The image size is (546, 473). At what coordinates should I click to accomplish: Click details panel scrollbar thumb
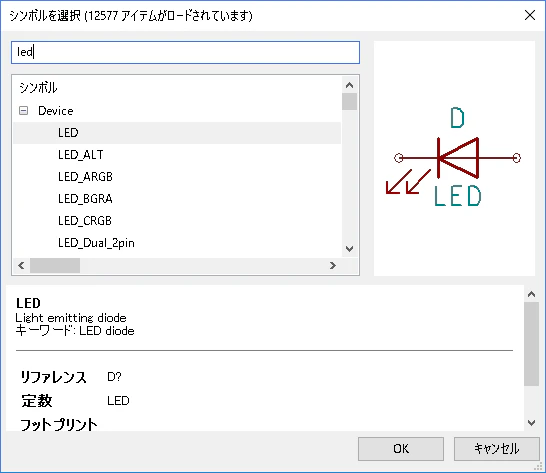tap(531, 344)
